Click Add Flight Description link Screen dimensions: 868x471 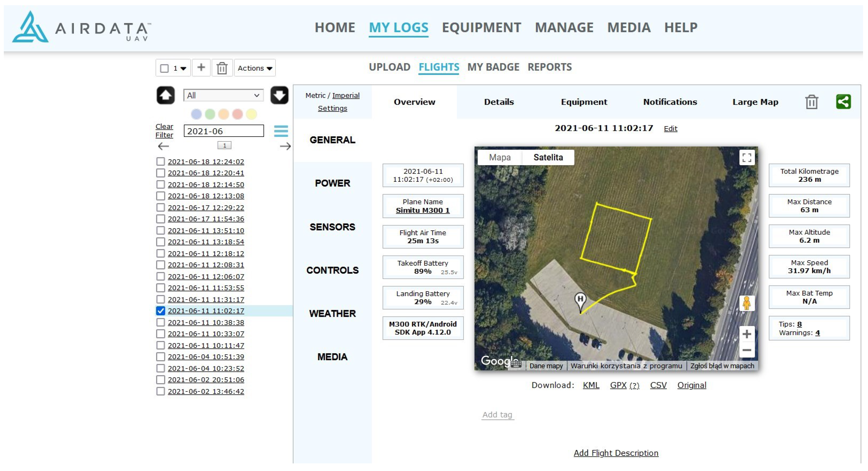tap(616, 453)
